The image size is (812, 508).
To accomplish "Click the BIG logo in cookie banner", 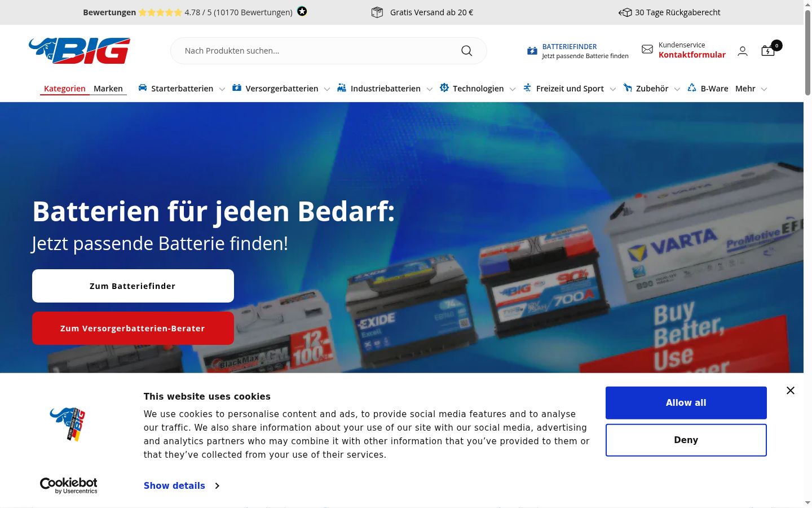I will click(x=68, y=424).
